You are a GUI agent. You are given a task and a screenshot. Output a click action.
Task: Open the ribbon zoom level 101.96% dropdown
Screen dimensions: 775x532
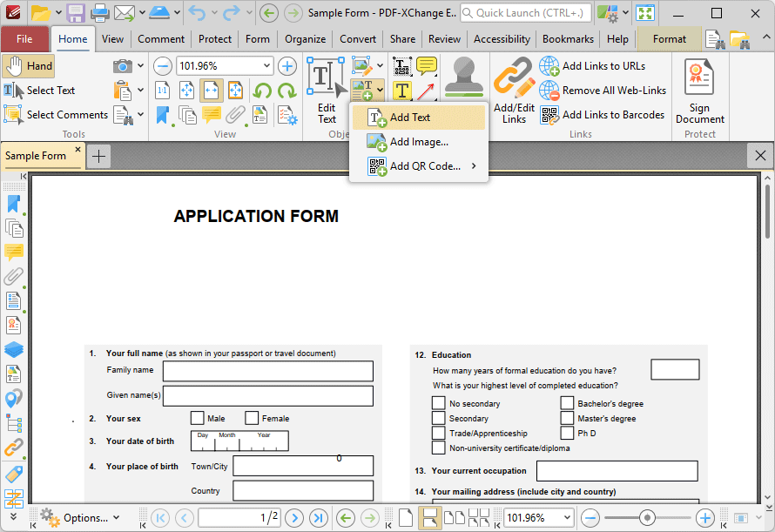(x=266, y=66)
